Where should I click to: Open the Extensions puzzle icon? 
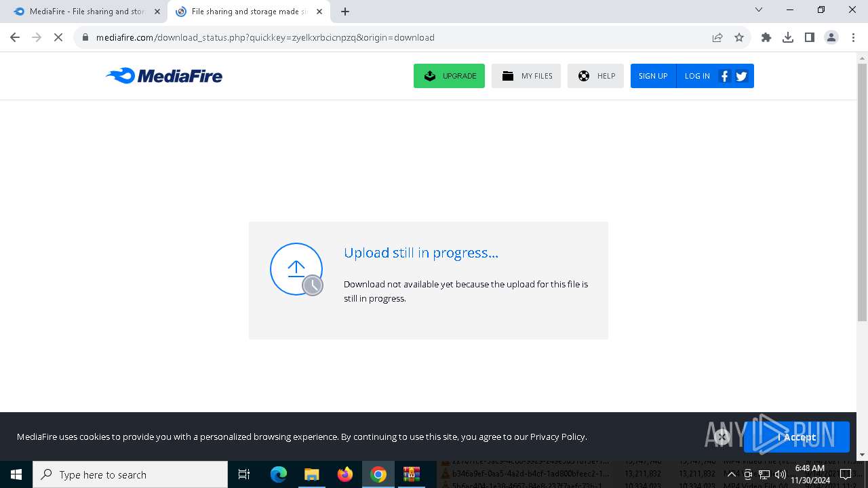[x=766, y=37]
